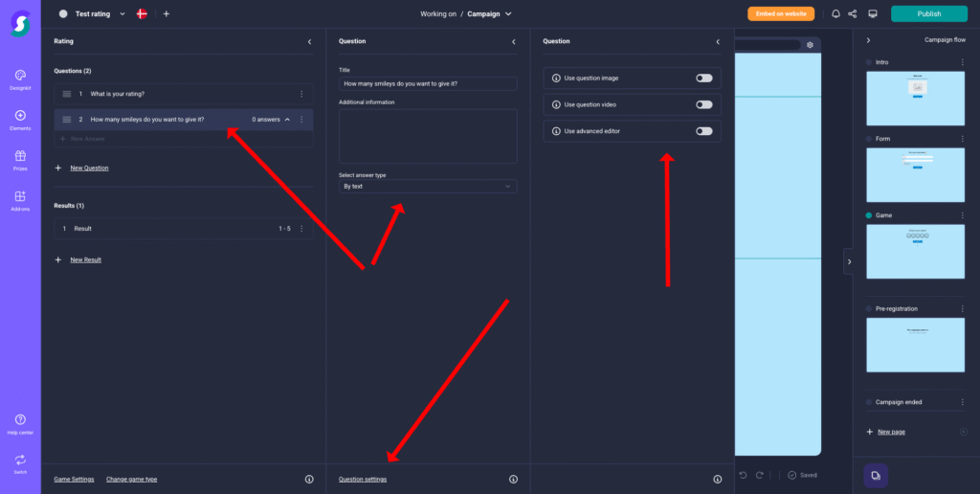The image size is (980, 494).
Task: Click the side expander tab near preview
Action: [849, 262]
